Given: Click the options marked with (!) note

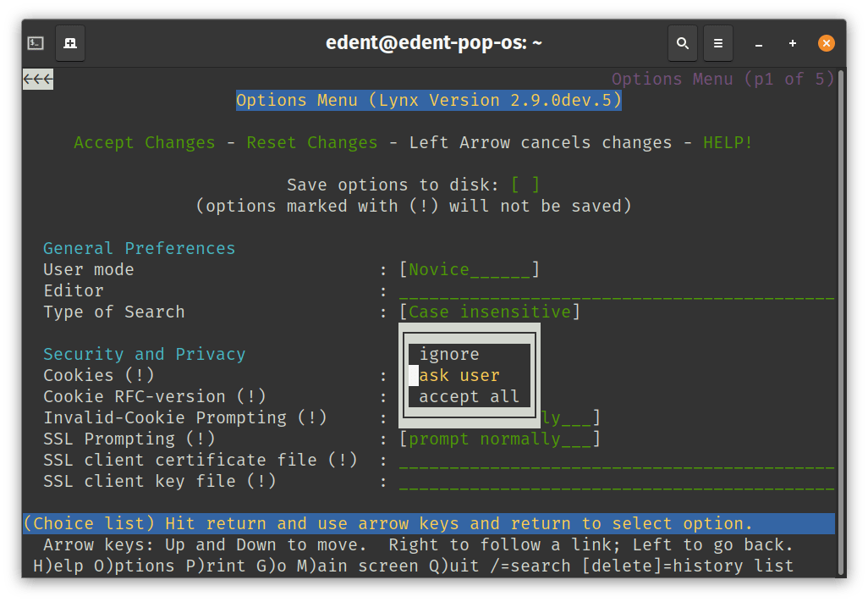Looking at the screenshot, I should [x=414, y=206].
